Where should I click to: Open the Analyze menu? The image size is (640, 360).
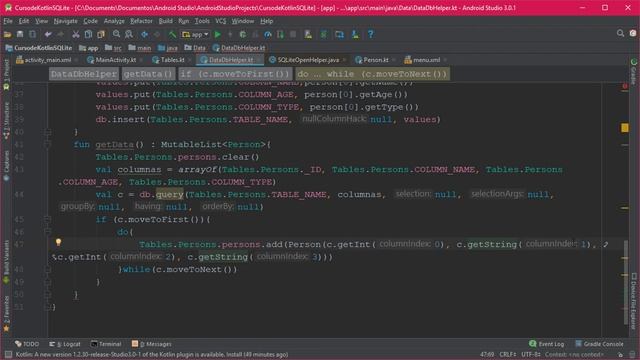click(x=114, y=21)
